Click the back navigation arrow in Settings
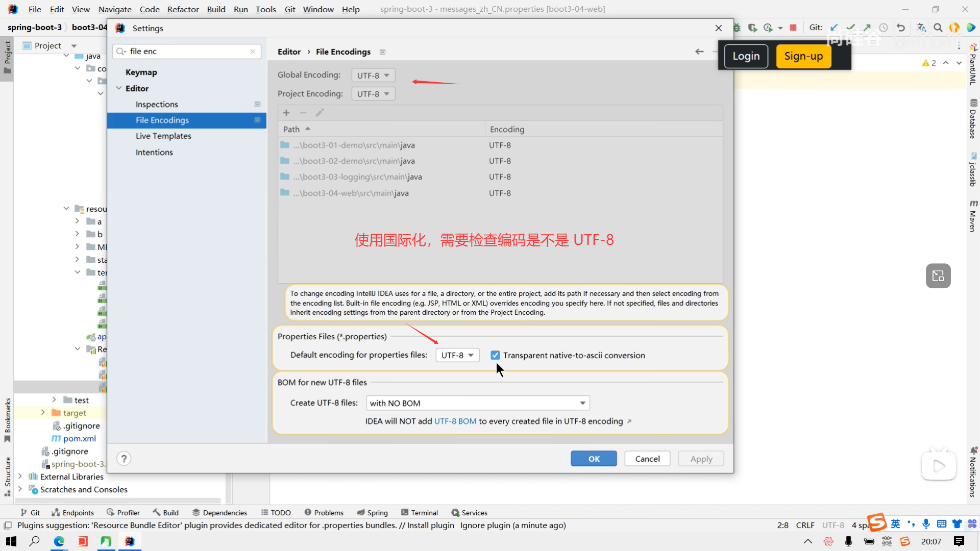Screen dimensions: 980x551 699,52
